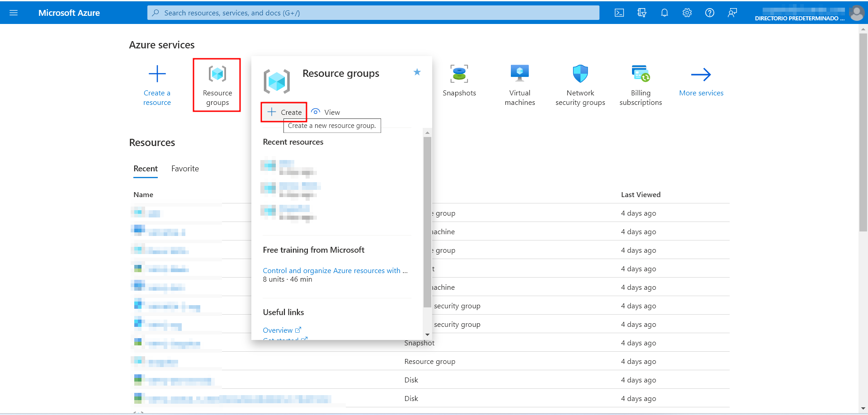Click the search resources input field
The image size is (868, 415).
click(373, 13)
